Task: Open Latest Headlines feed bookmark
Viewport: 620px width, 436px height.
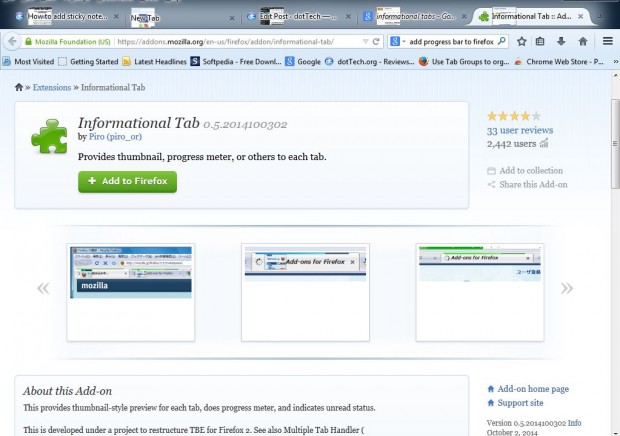Action: tap(155, 62)
